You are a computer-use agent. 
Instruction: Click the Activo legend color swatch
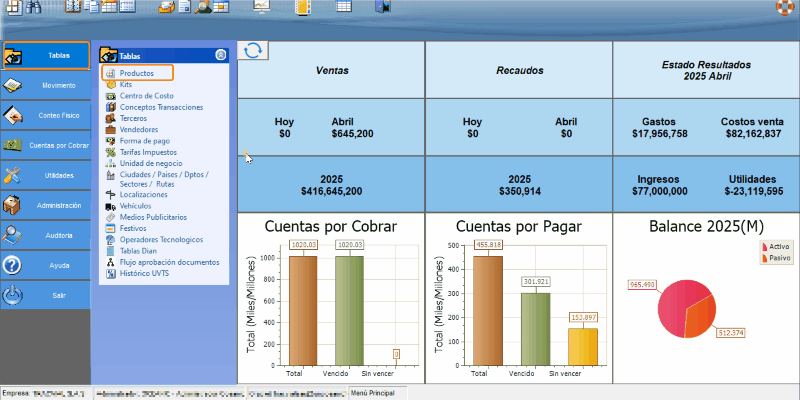click(765, 246)
